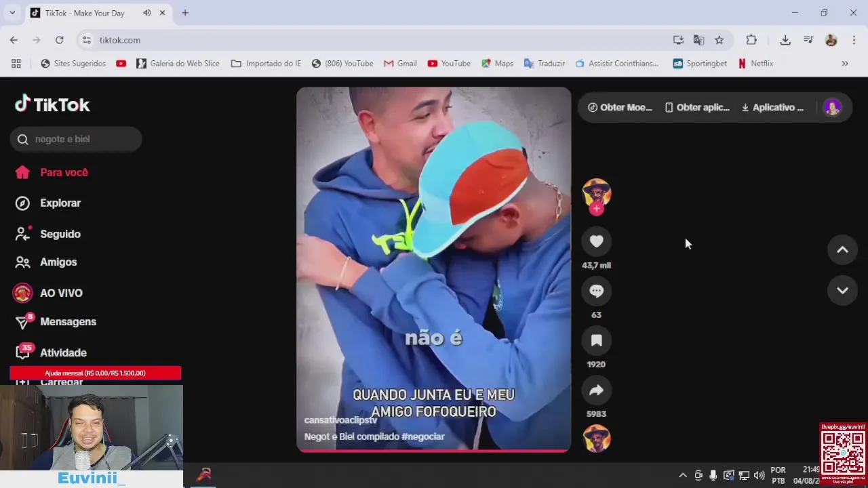Open the browser extensions puzzle icon
The width and height of the screenshot is (868, 488).
(751, 40)
